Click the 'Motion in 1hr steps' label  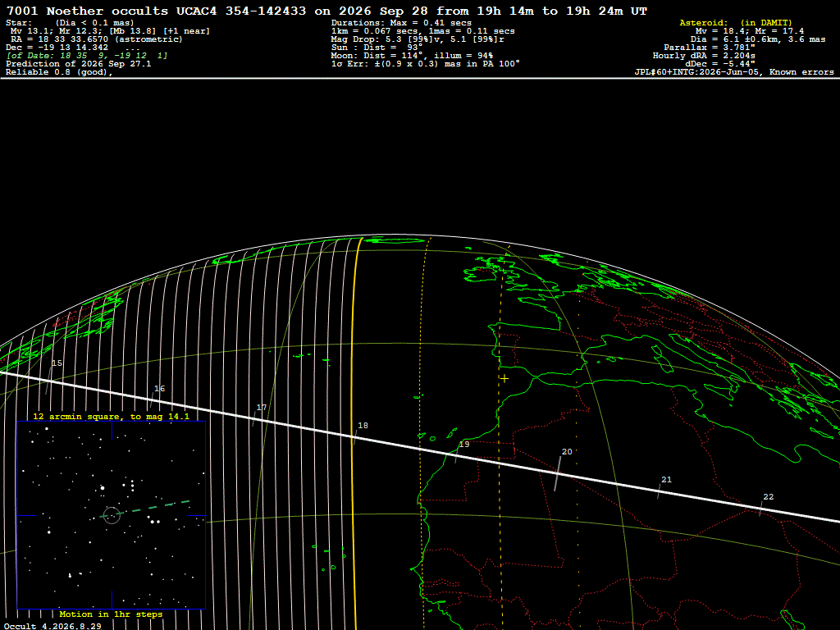111,614
